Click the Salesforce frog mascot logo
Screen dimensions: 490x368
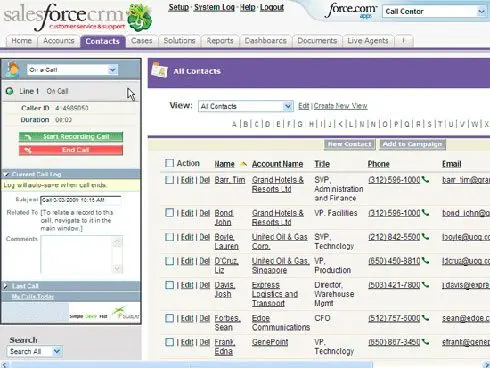140,17
